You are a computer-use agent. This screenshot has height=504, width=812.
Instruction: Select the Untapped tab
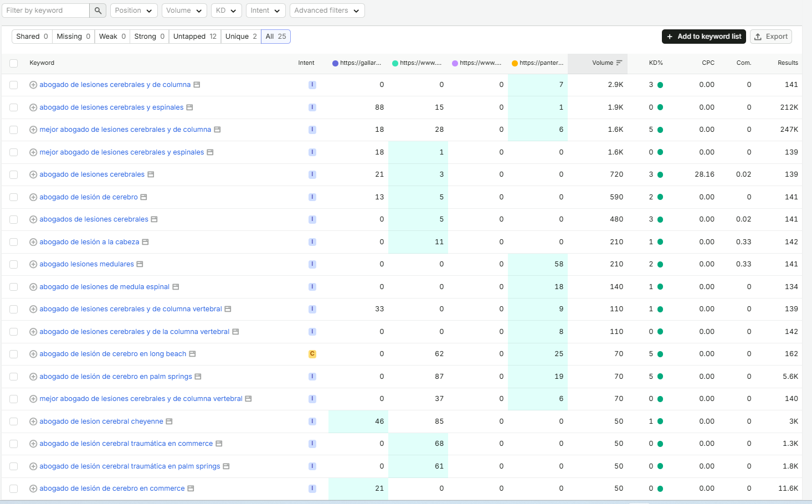pos(195,37)
